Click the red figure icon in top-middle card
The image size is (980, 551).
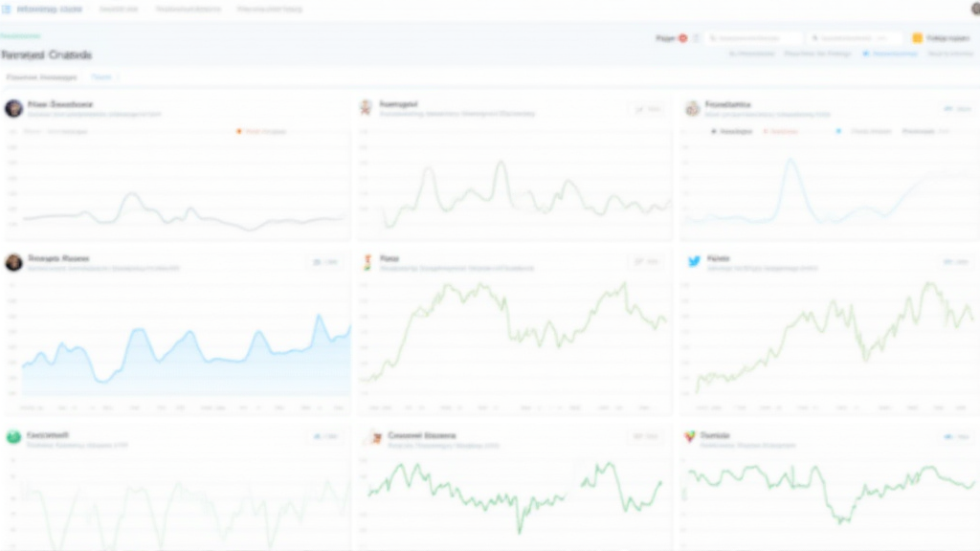(x=365, y=106)
